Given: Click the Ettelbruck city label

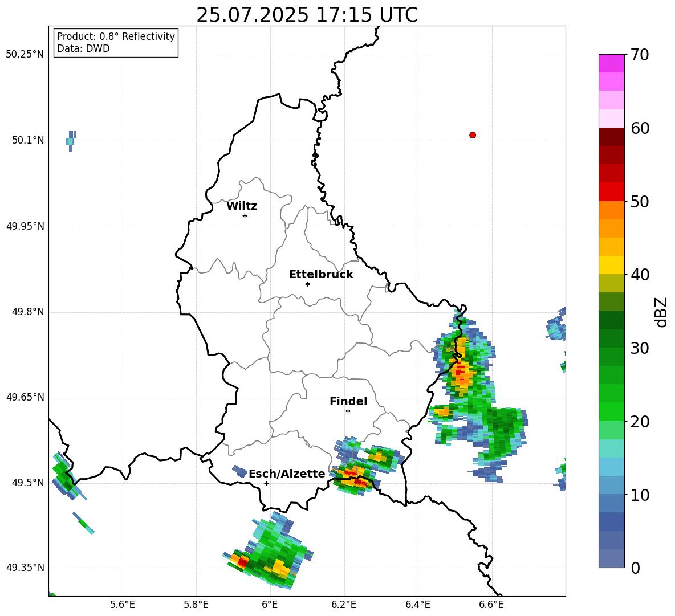Looking at the screenshot, I should pos(321,275).
